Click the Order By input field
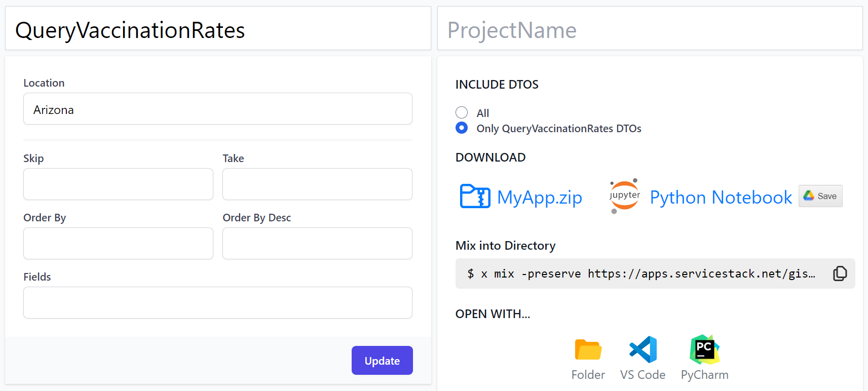Image resolution: width=868 pixels, height=391 pixels. 118,244
